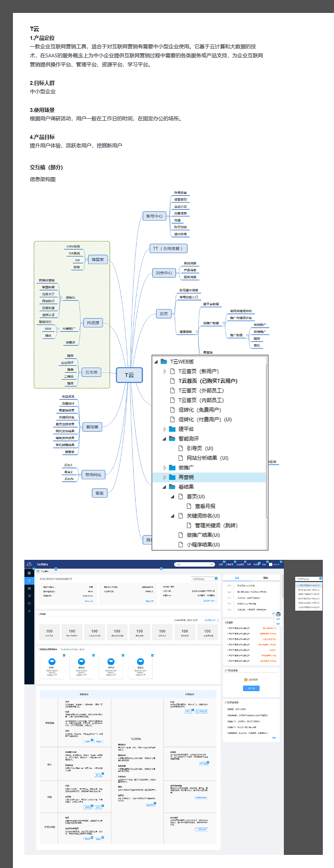The width and height of the screenshot is (334, 868).
Task: Click the 企业认证 mind map leaf
Action: [x=180, y=206]
